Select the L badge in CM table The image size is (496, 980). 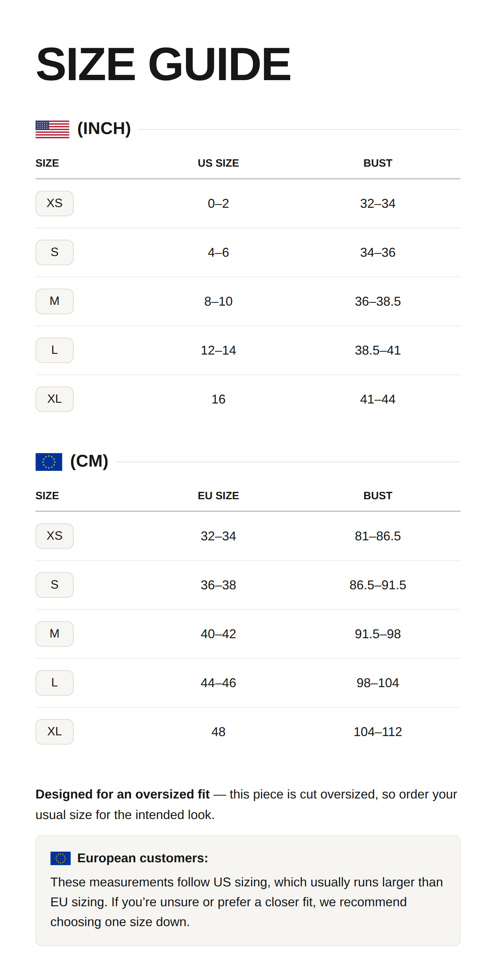tap(54, 683)
